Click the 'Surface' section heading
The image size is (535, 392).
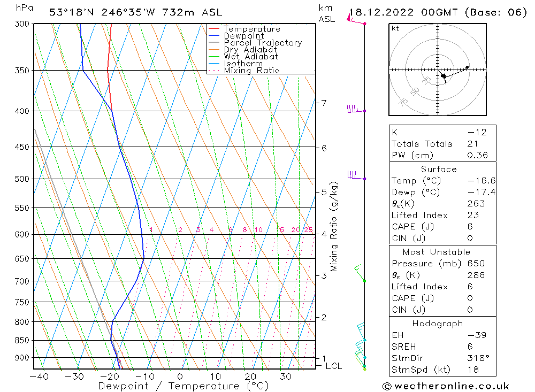tap(439, 169)
